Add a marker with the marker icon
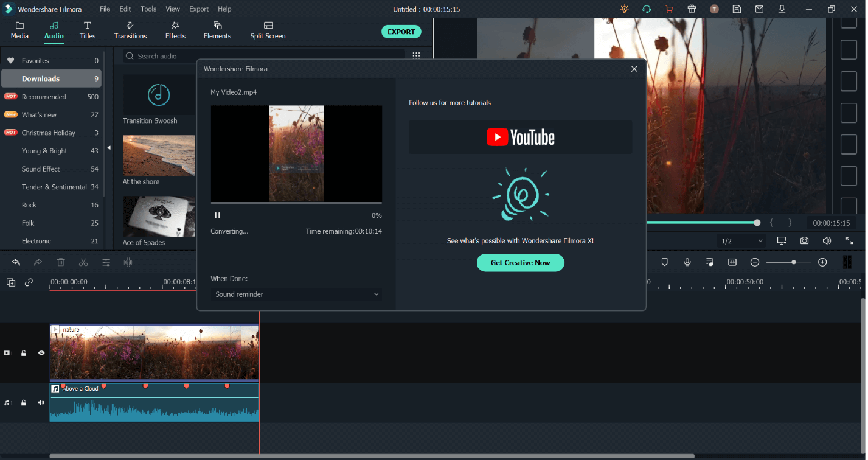 point(664,262)
